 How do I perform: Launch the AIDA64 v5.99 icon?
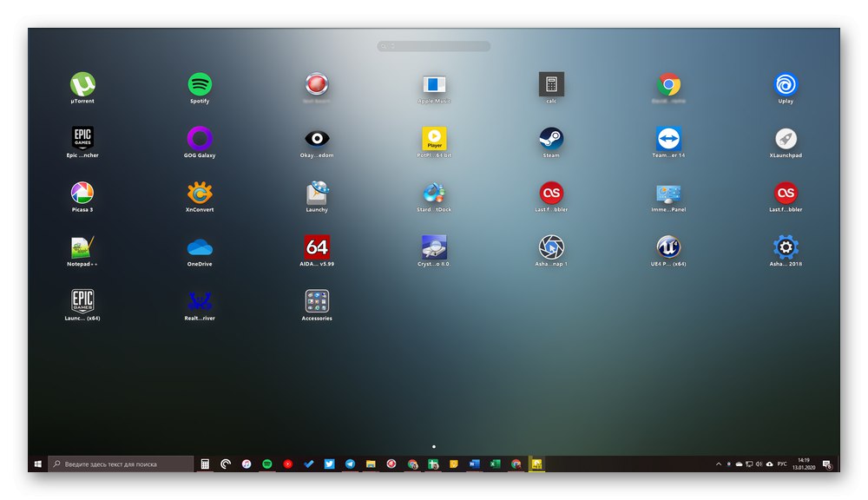[317, 247]
